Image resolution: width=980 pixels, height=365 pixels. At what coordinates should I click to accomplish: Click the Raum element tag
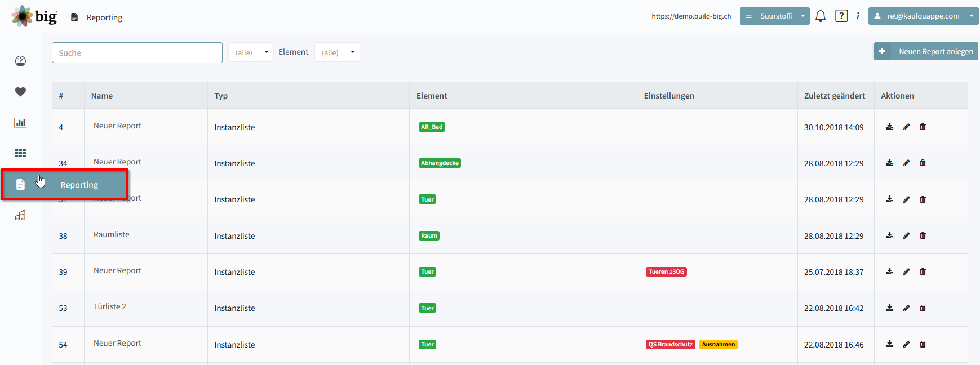pyautogui.click(x=429, y=235)
